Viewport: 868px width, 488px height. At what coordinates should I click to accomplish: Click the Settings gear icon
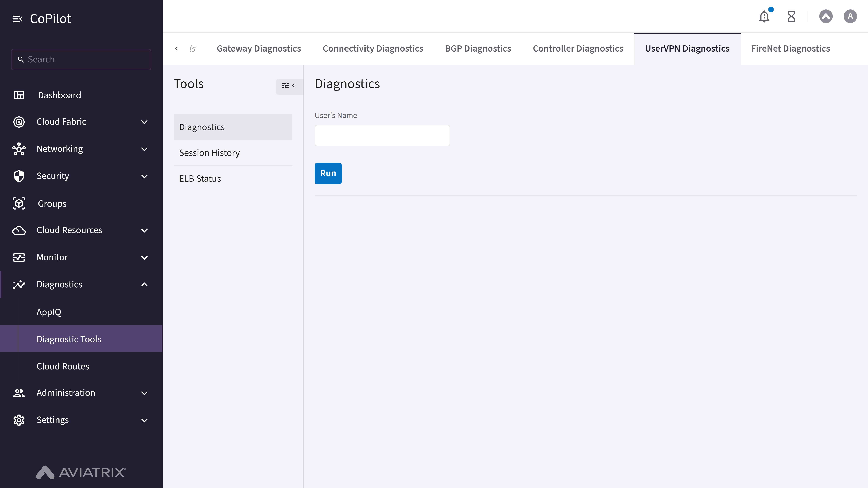point(19,420)
